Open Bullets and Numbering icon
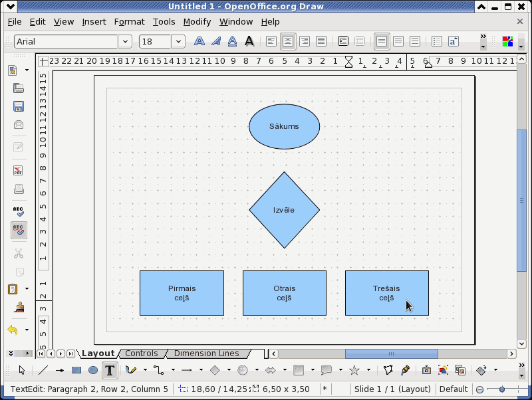The height and width of the screenshot is (400, 532). click(x=437, y=41)
